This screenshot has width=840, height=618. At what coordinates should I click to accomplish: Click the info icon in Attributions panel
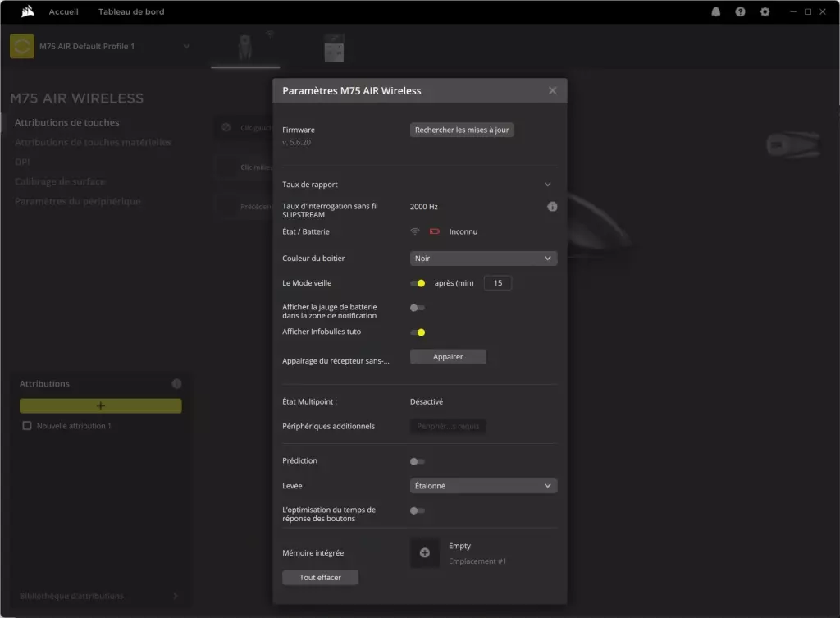coord(176,384)
